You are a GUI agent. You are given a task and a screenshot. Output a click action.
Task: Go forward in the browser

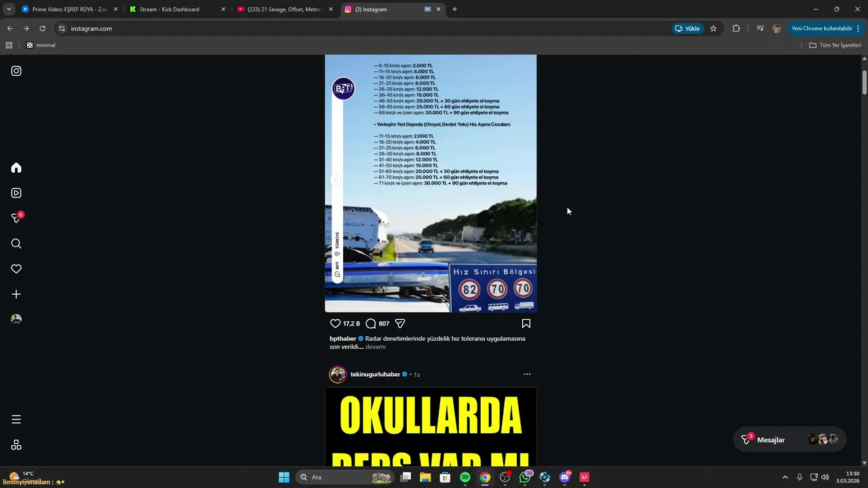[26, 28]
